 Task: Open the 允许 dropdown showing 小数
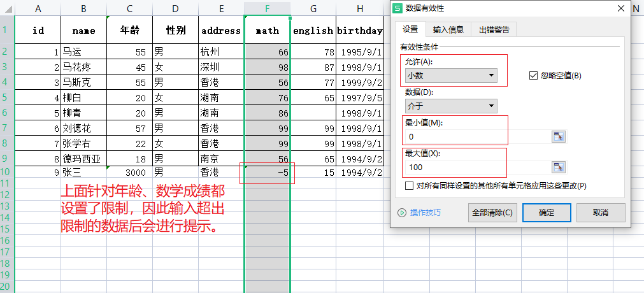pyautogui.click(x=451, y=75)
